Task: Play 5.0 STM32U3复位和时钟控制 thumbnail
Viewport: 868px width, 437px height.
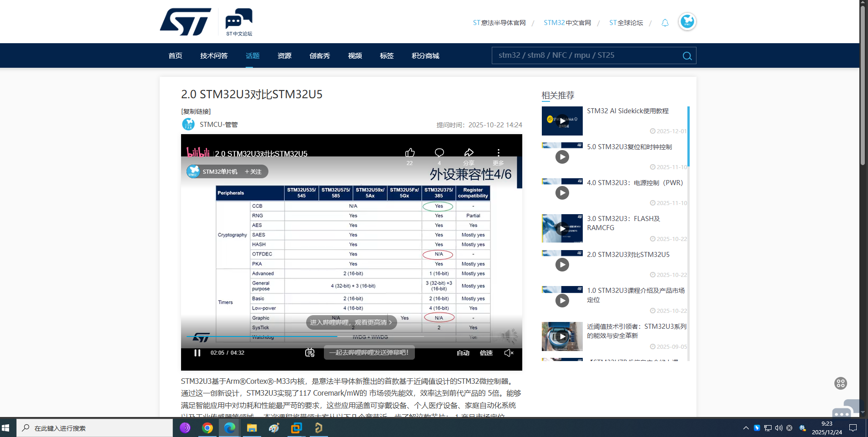Action: [x=562, y=156]
